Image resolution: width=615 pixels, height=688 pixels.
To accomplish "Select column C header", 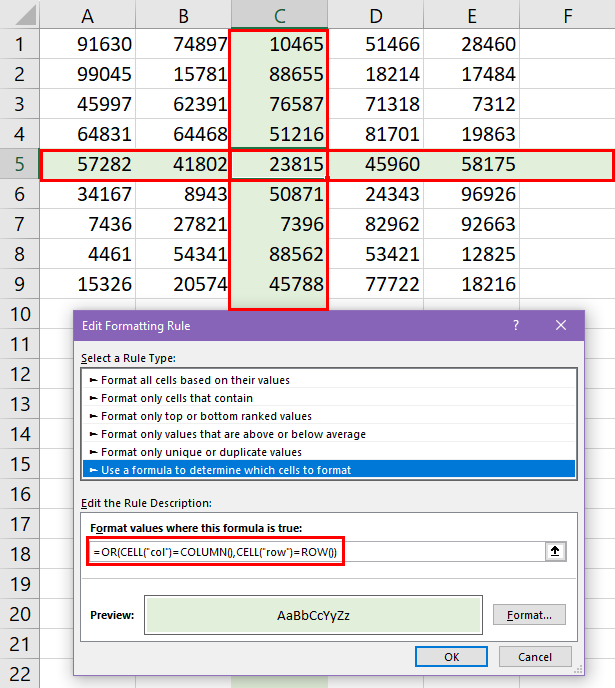I will click(x=279, y=14).
